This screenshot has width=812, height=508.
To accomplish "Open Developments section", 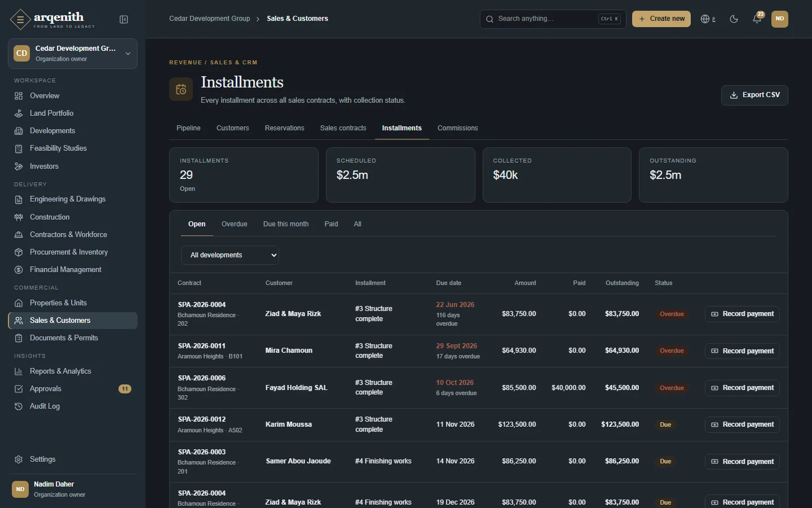I will (x=73, y=131).
